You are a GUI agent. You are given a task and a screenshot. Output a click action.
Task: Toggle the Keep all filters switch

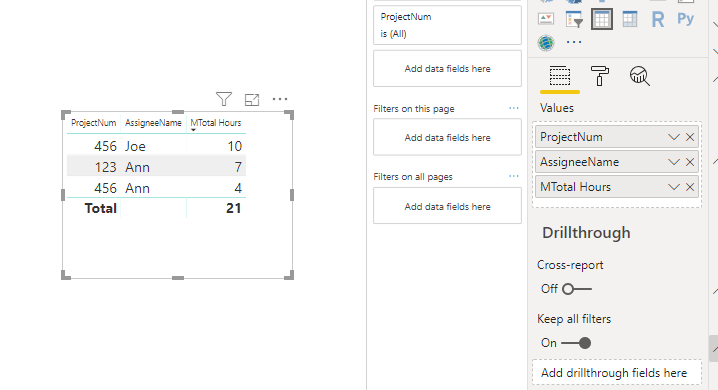point(576,343)
